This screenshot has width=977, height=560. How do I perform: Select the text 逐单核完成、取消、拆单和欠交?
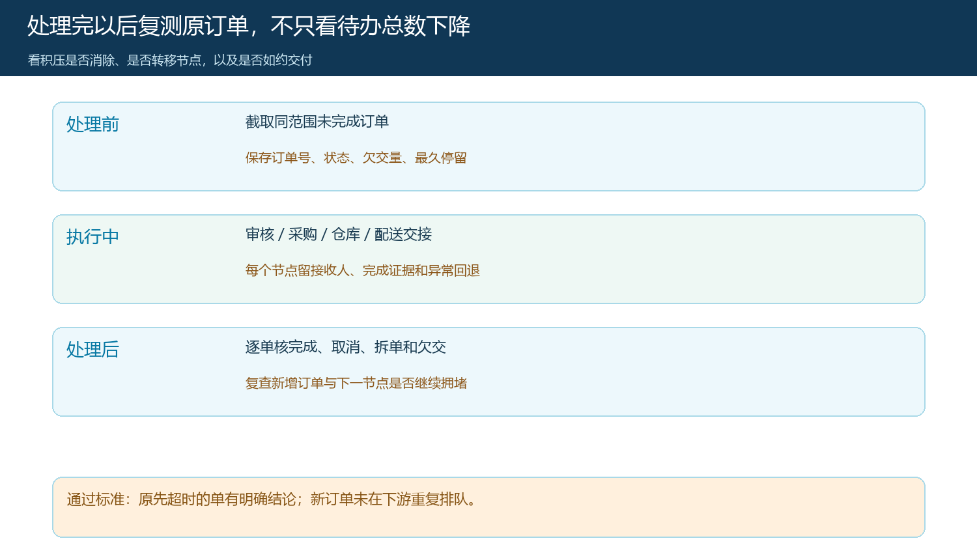[x=346, y=347]
